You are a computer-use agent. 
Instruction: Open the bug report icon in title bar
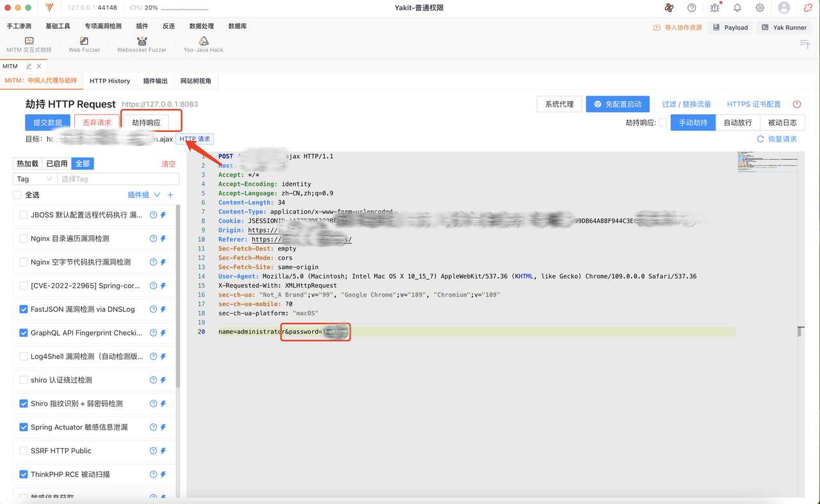point(715,8)
